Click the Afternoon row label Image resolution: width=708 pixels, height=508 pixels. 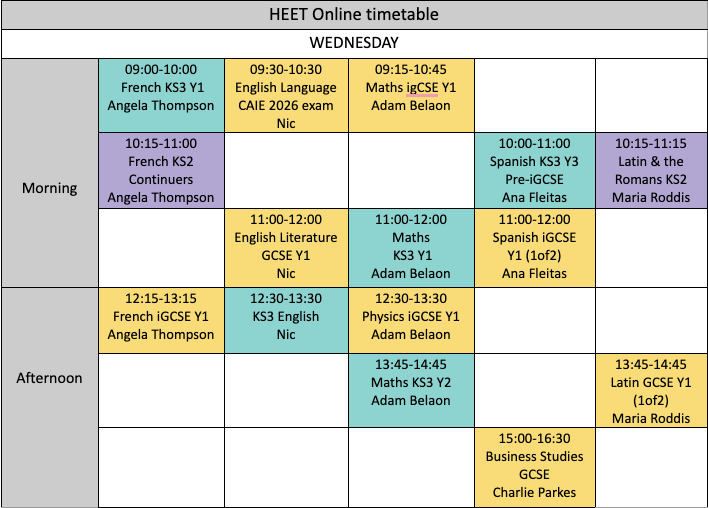(50, 378)
